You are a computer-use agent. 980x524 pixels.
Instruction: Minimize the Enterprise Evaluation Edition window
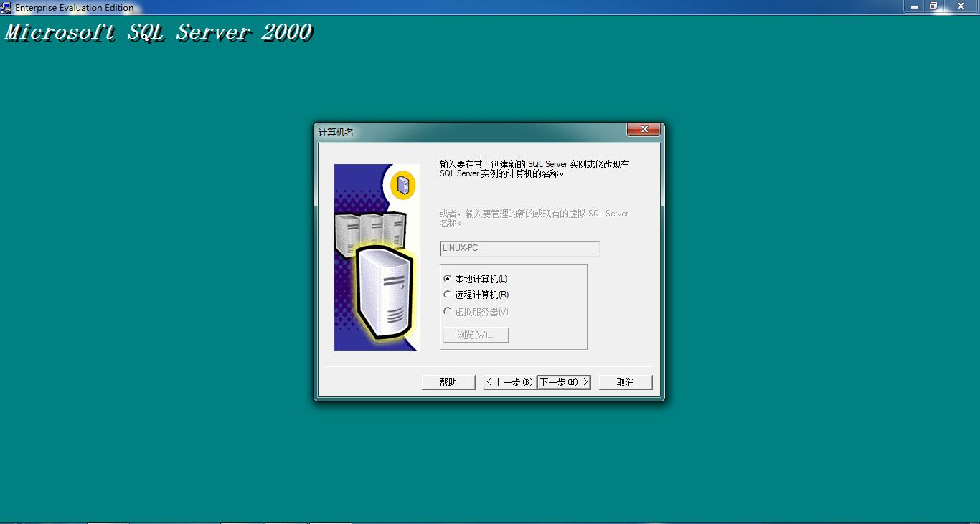(x=915, y=6)
